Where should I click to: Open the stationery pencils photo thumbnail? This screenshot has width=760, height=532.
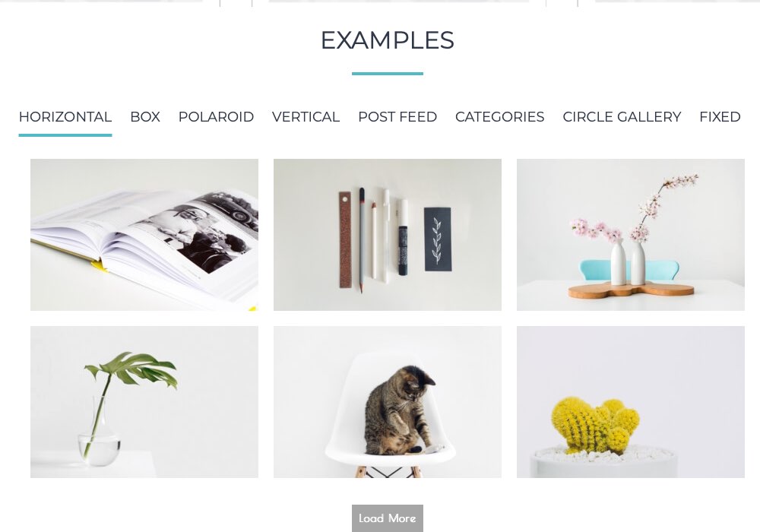tap(388, 235)
